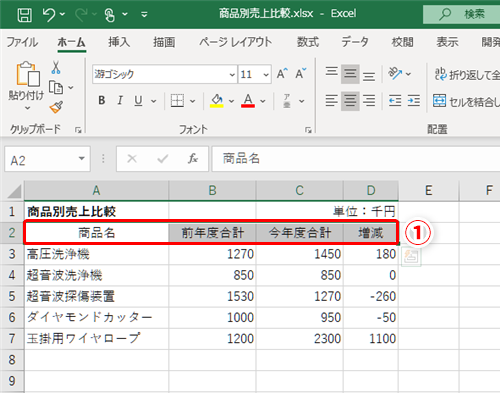Toggle Italic formatting
The height and width of the screenshot is (393, 500).
[120, 100]
